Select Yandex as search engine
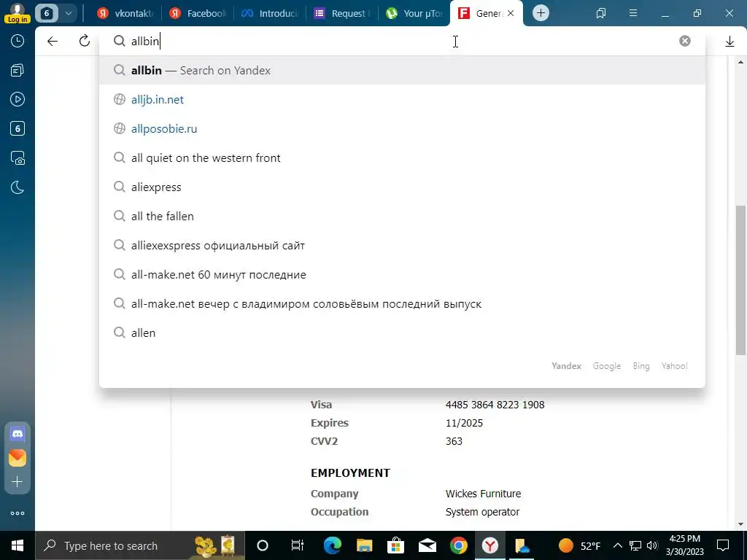The image size is (747, 560). (566, 366)
